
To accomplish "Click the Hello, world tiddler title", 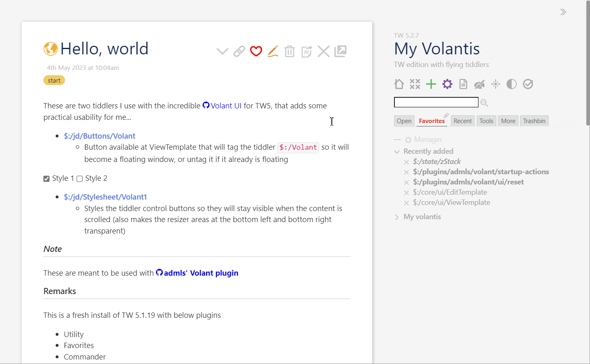I will pos(105,49).
